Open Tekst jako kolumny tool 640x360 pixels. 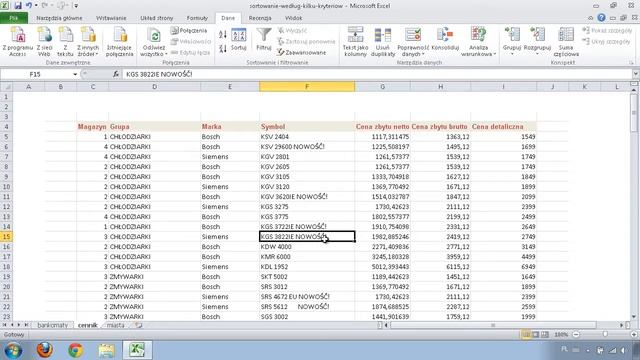pos(355,42)
